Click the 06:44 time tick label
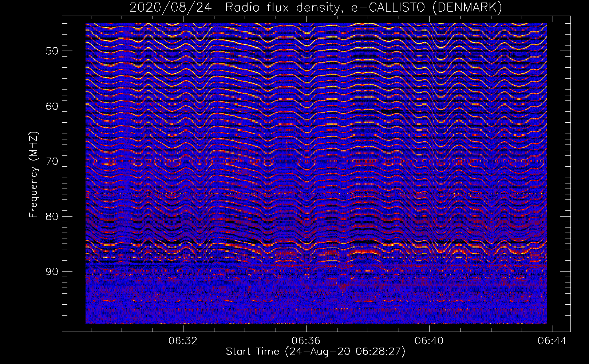Image resolution: width=589 pixels, height=364 pixels. [x=553, y=341]
